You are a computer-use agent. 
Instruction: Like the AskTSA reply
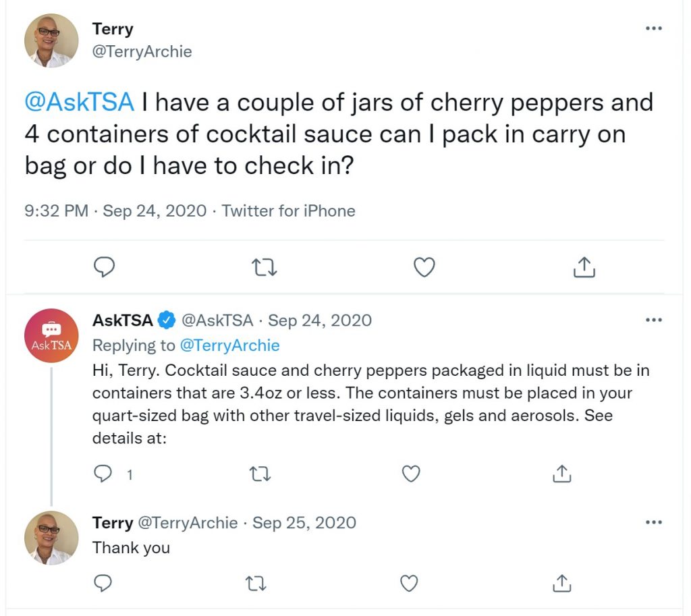click(x=411, y=474)
